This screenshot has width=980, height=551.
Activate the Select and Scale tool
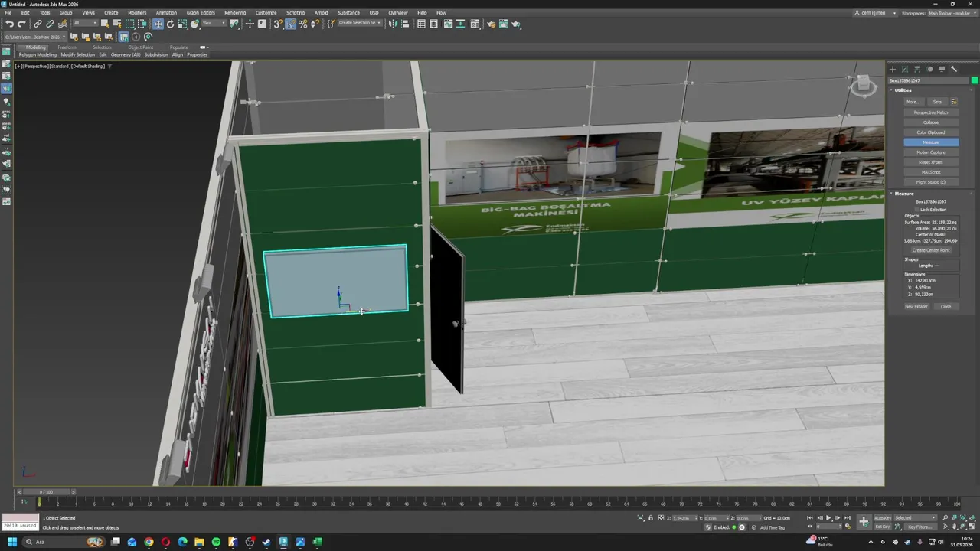click(182, 24)
